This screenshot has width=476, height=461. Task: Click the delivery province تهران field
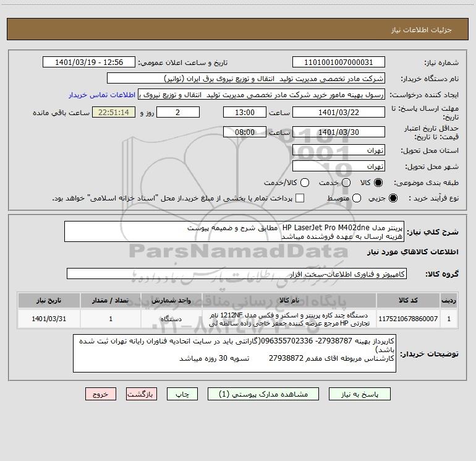click(339, 150)
